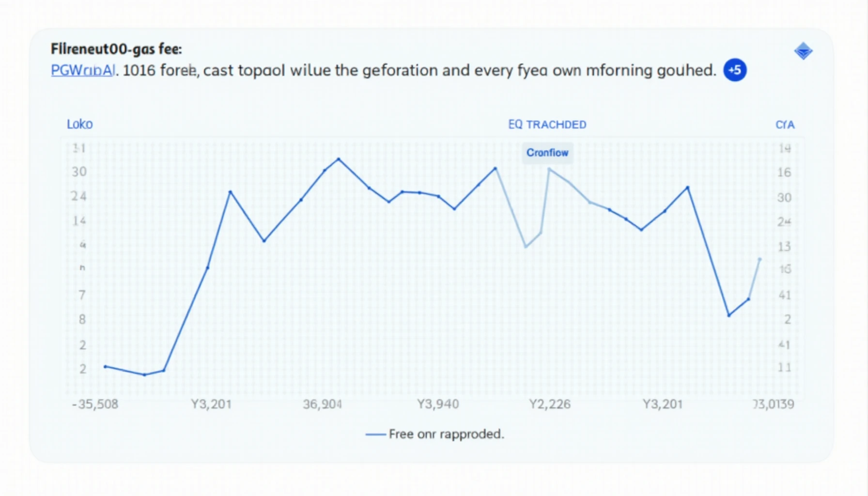Image resolution: width=868 pixels, height=496 pixels.
Task: Click the highest peak data point
Action: tap(339, 159)
